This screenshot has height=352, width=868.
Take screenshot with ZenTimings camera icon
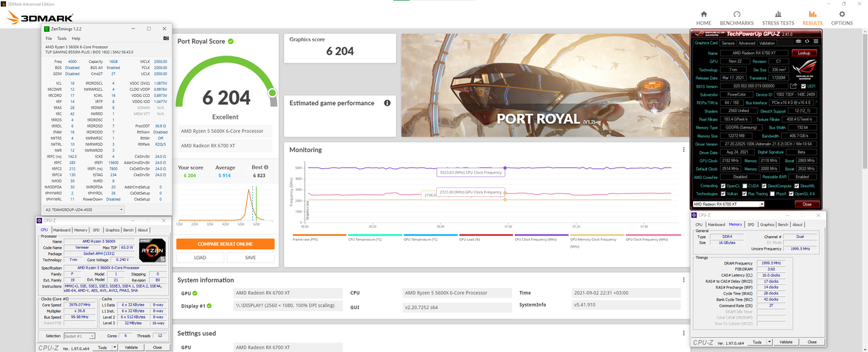tap(167, 39)
